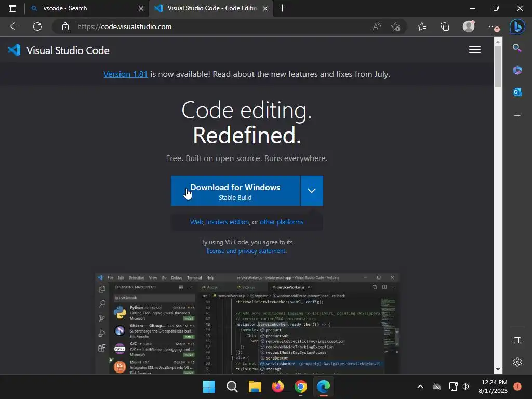Open the volume control in system tray

(x=465, y=387)
